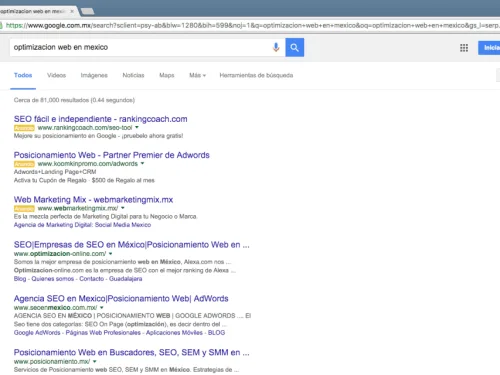Open Posicionamiento Web en Buscadores, SEO, SEM result
Viewport: 500px width, 375px height.
pos(131,352)
